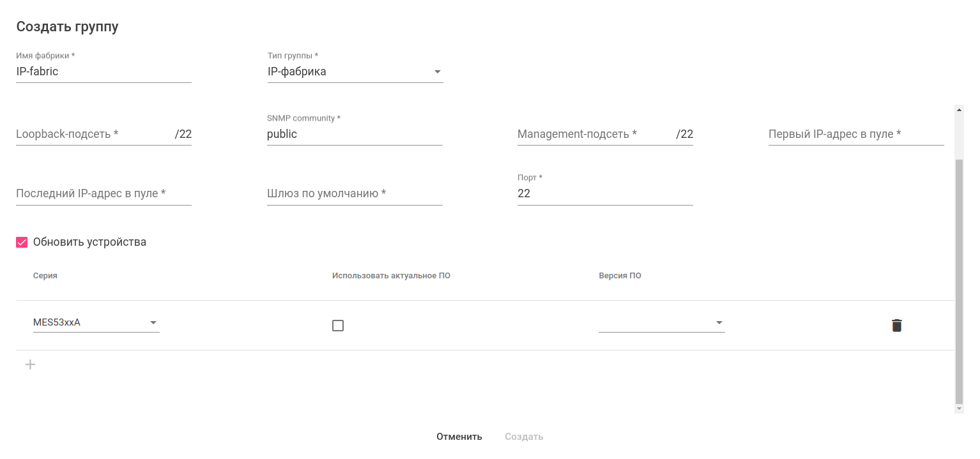Click the vertical scrollbar thumb
Image resolution: width=980 pixels, height=459 pixels.
pos(959,281)
